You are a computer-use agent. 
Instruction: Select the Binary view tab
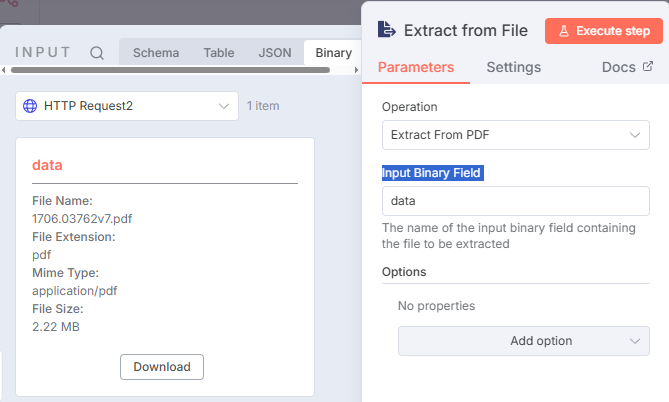point(332,53)
